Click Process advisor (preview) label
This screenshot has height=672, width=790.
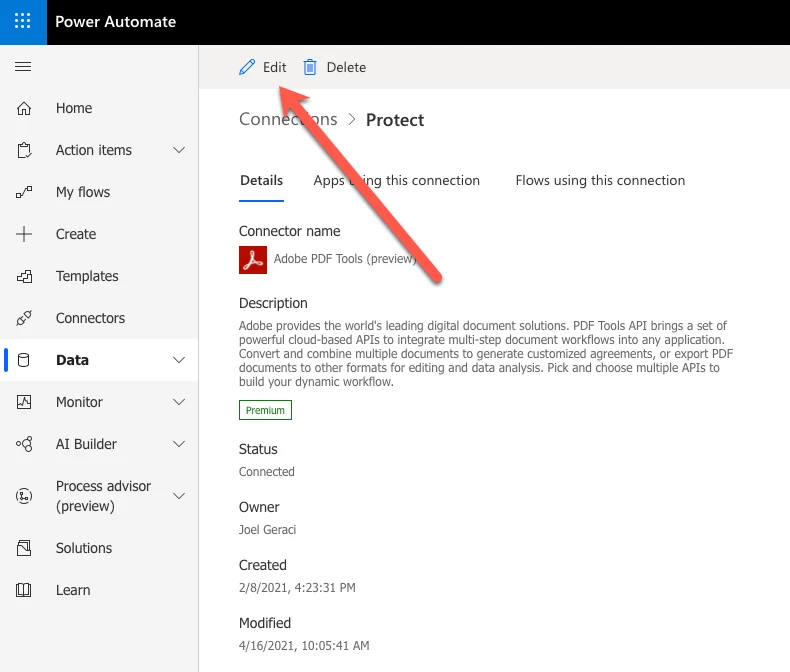click(103, 496)
